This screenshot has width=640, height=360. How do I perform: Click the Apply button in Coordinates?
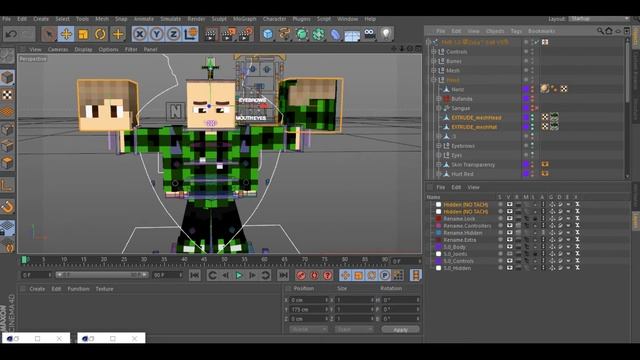tap(400, 329)
